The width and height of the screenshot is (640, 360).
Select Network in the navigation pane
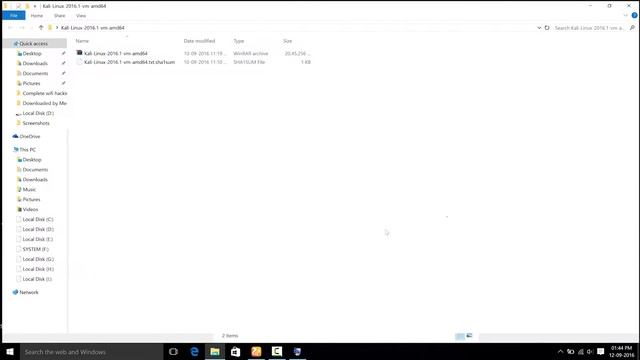[x=29, y=292]
